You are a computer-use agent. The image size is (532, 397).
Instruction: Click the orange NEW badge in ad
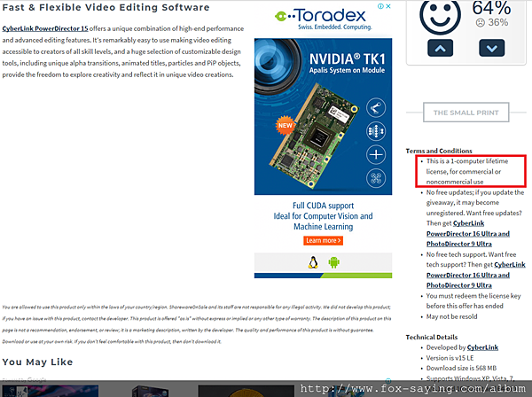tap(285, 126)
